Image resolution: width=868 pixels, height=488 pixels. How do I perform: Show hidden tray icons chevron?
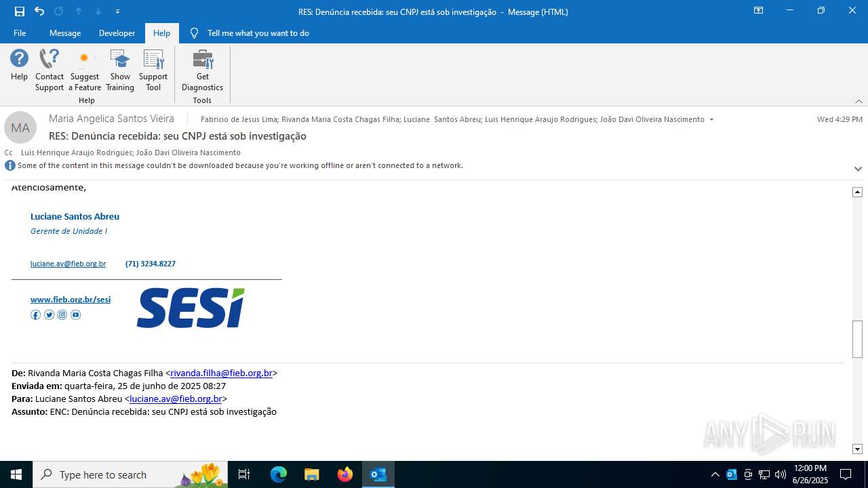[x=715, y=474]
